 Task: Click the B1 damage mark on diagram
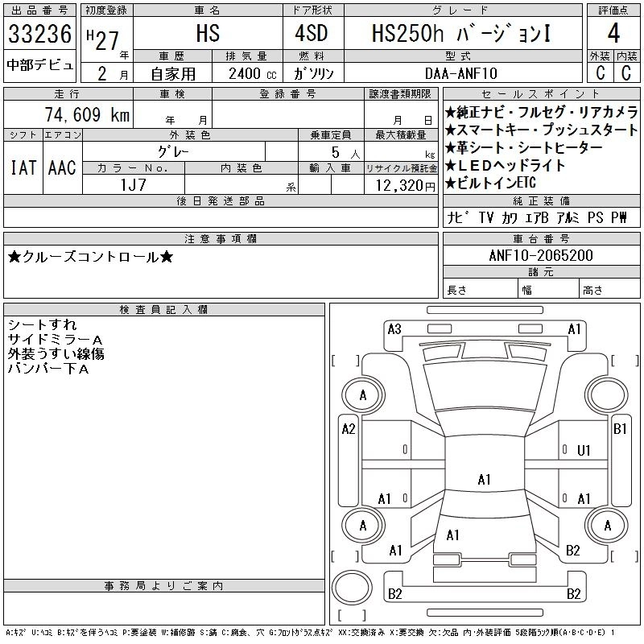tap(620, 429)
